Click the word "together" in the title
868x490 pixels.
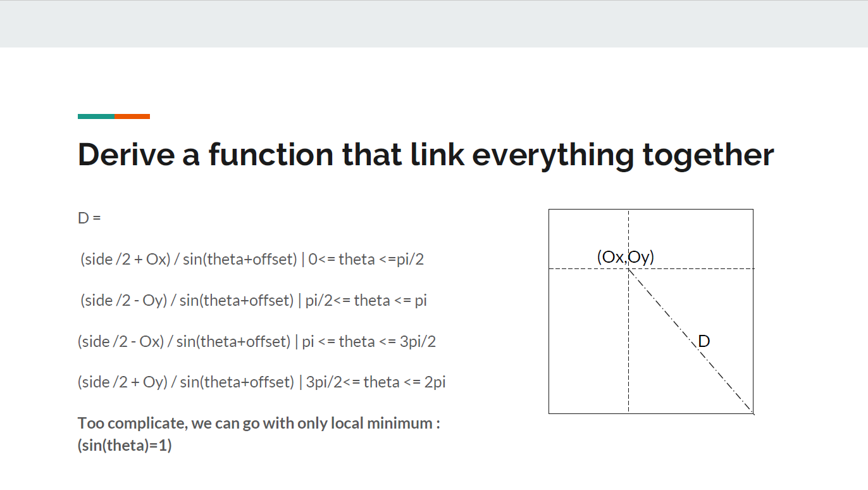tap(709, 155)
